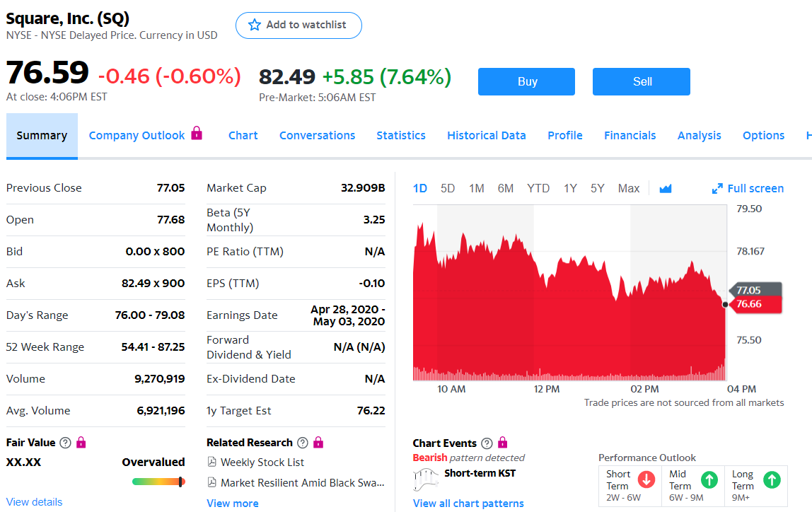Click the Related Research help question mark
Screen dimensions: 812x512
coord(303,443)
